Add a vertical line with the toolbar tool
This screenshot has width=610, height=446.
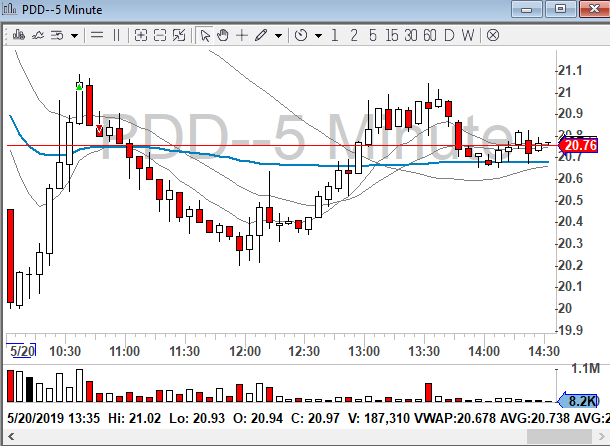[x=116, y=36]
